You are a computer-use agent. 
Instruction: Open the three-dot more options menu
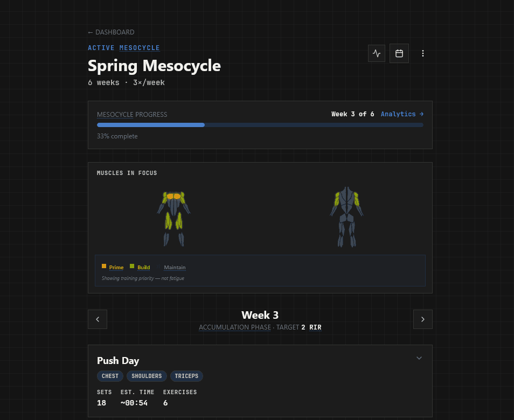423,53
